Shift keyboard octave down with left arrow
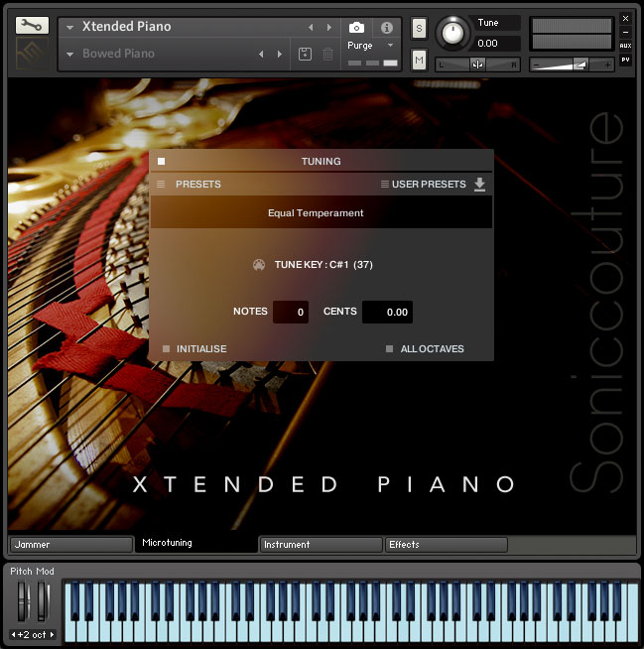This screenshot has height=649, width=644. [x=13, y=634]
